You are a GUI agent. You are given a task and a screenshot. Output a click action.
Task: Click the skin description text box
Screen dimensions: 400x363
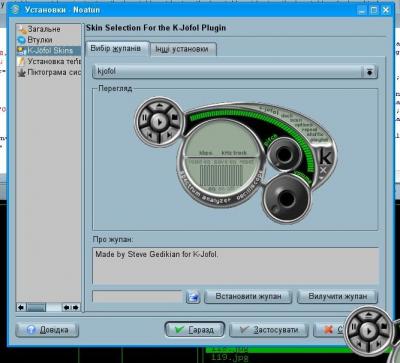235,265
